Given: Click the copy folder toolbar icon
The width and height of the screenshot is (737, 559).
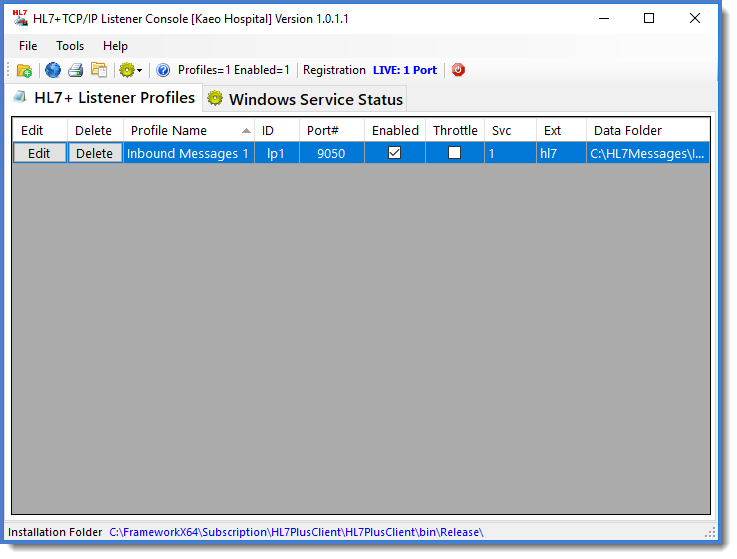Looking at the screenshot, I should click(x=99, y=70).
